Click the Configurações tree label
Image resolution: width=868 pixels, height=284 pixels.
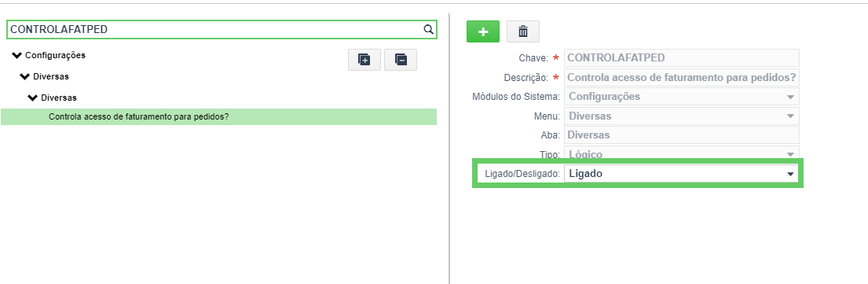(x=55, y=56)
